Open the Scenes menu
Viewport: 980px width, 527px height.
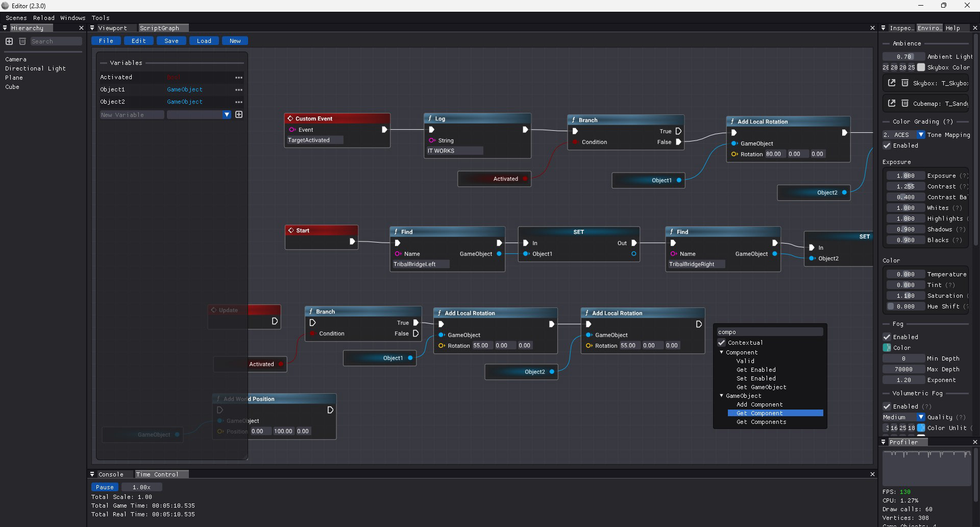pos(16,18)
